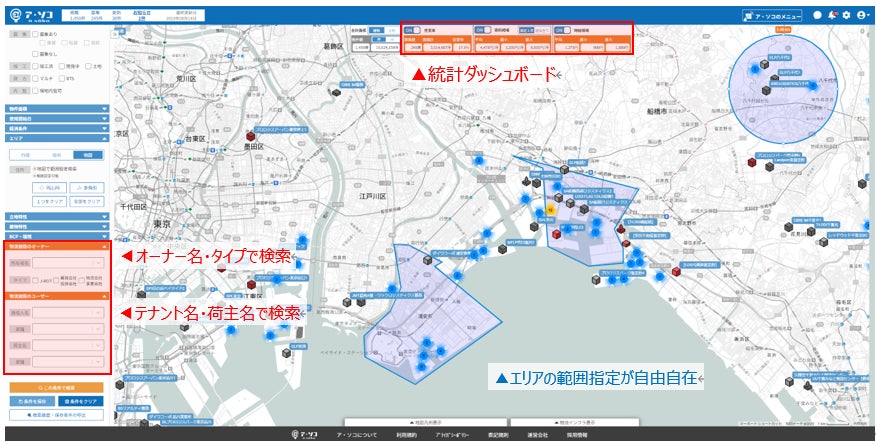Open the notification bell icon

pos(832,16)
